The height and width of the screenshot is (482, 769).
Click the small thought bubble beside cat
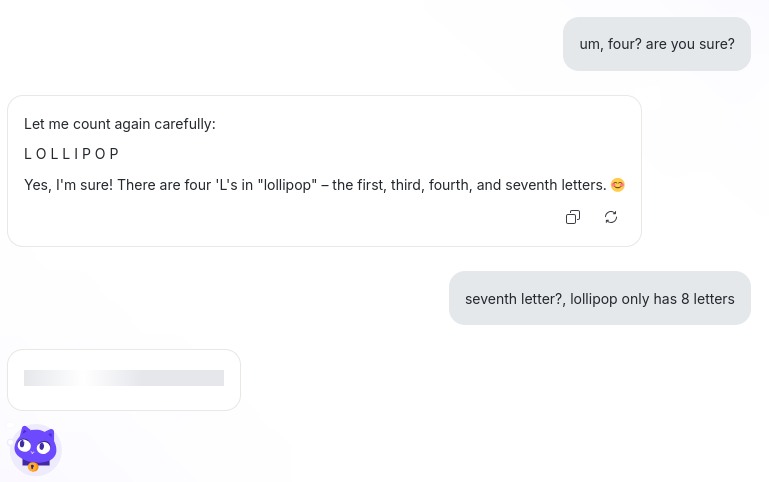pyautogui.click(x=10, y=443)
